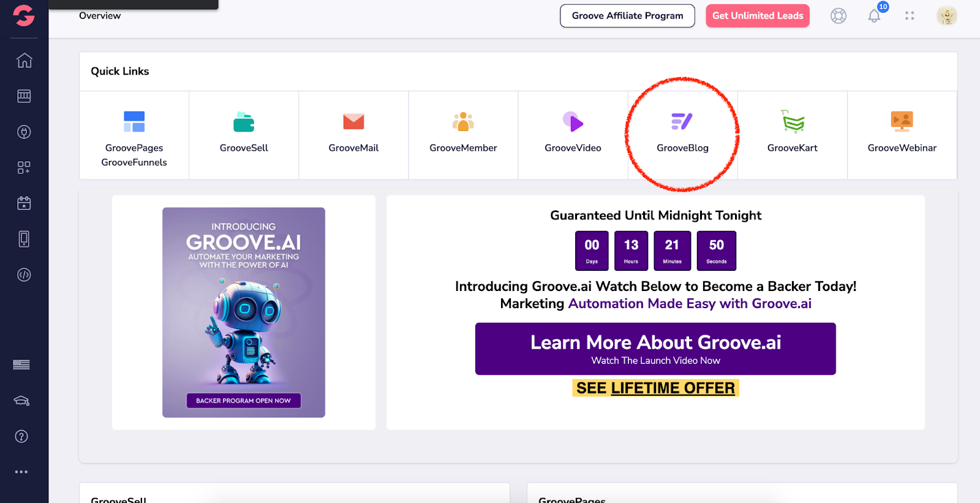980x503 pixels.
Task: Click the lifebuoy support icon
Action: click(839, 16)
